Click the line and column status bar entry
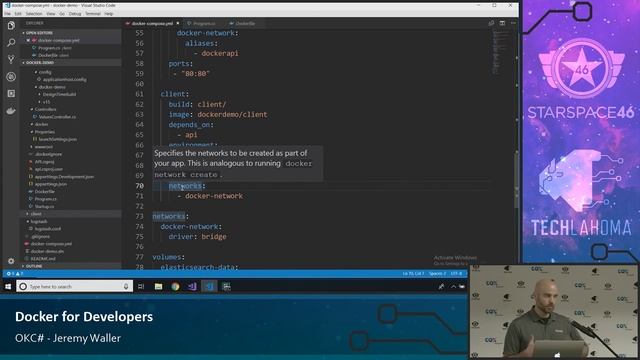640x360 pixels. (413, 273)
